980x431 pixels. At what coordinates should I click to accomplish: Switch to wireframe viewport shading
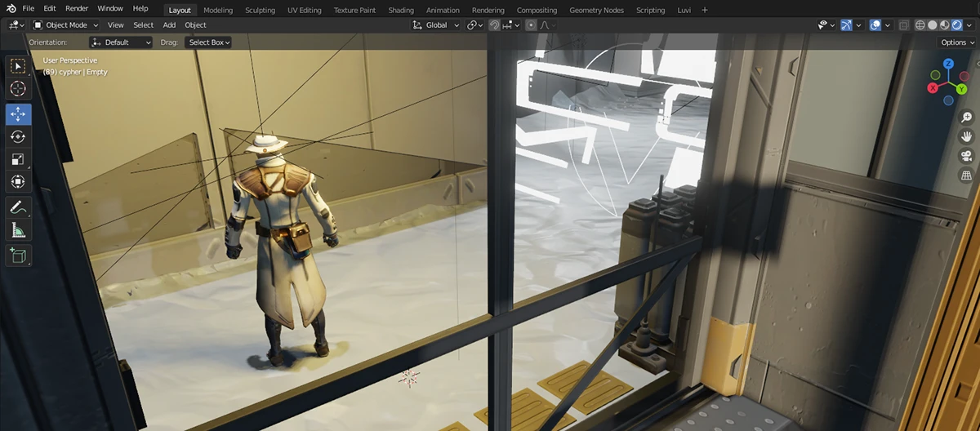click(920, 25)
